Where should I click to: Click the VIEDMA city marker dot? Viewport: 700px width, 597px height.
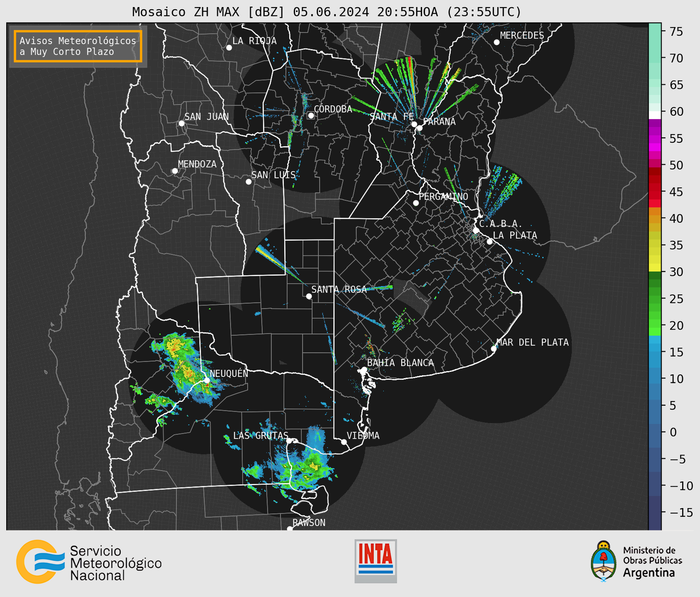pyautogui.click(x=344, y=442)
